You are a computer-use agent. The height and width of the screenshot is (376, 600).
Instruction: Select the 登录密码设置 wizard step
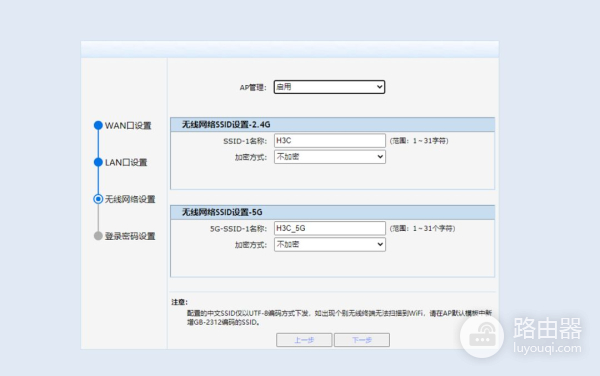(130, 236)
